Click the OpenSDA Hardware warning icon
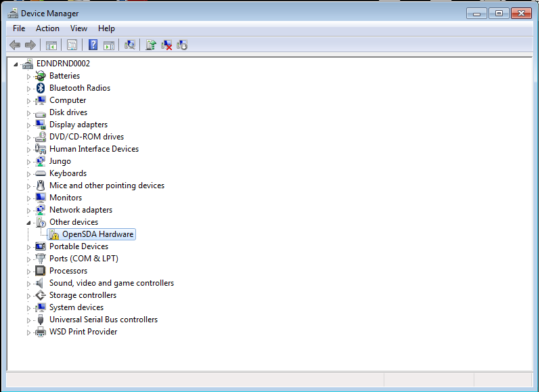The width and height of the screenshot is (540, 392). (53, 234)
